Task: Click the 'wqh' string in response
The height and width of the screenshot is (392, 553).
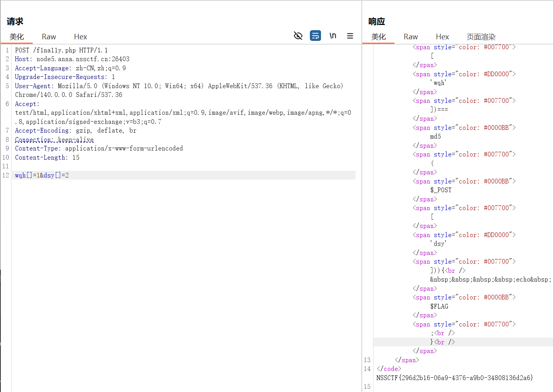Action: pyautogui.click(x=438, y=83)
